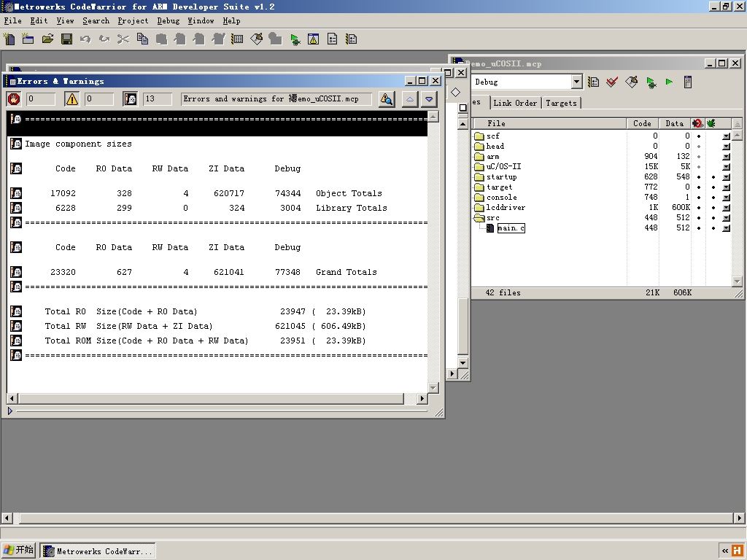The width and height of the screenshot is (747, 560).
Task: Open the popup arrow on startup row
Action: tap(726, 177)
